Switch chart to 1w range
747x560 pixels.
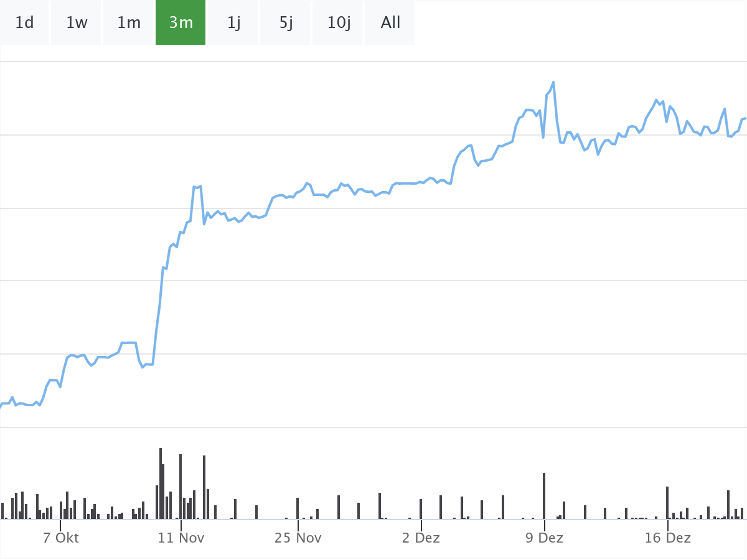pyautogui.click(x=77, y=23)
